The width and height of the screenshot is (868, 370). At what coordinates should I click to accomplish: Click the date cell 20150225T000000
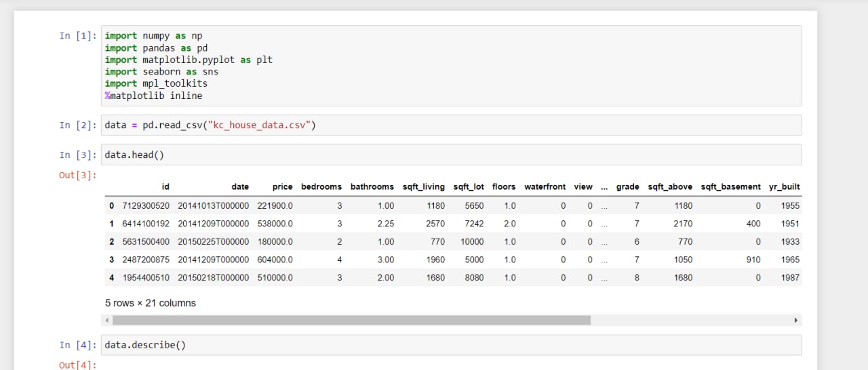(214, 241)
